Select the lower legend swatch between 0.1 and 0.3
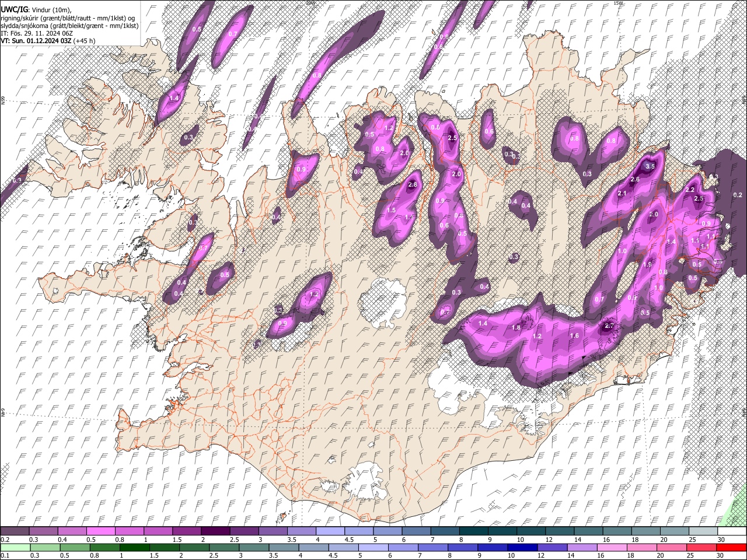Image resolution: width=747 pixels, height=560 pixels. tap(15, 547)
